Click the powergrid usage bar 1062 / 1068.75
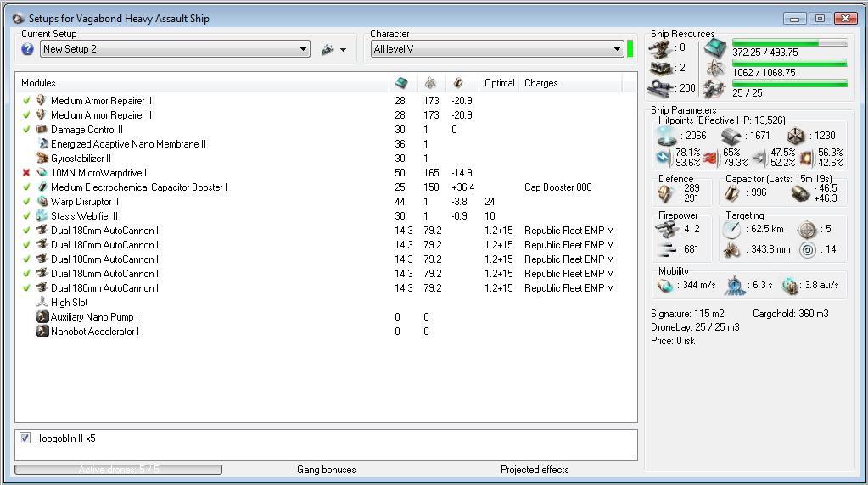 click(789, 63)
